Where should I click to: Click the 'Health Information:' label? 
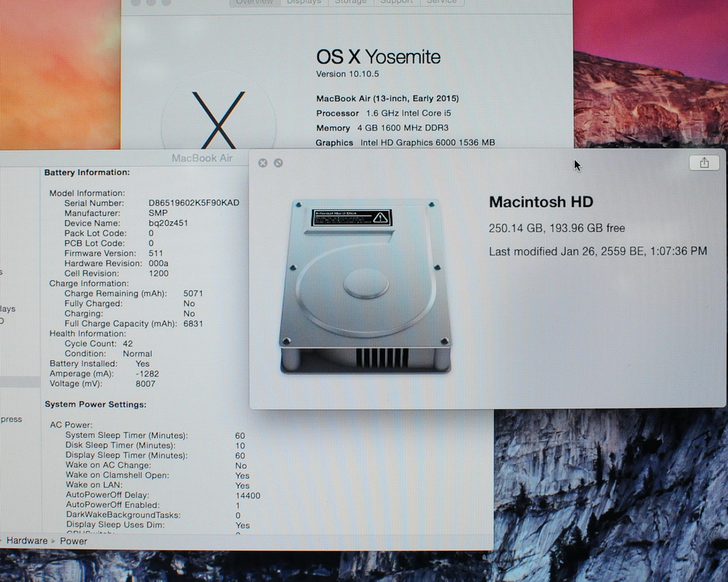[88, 333]
